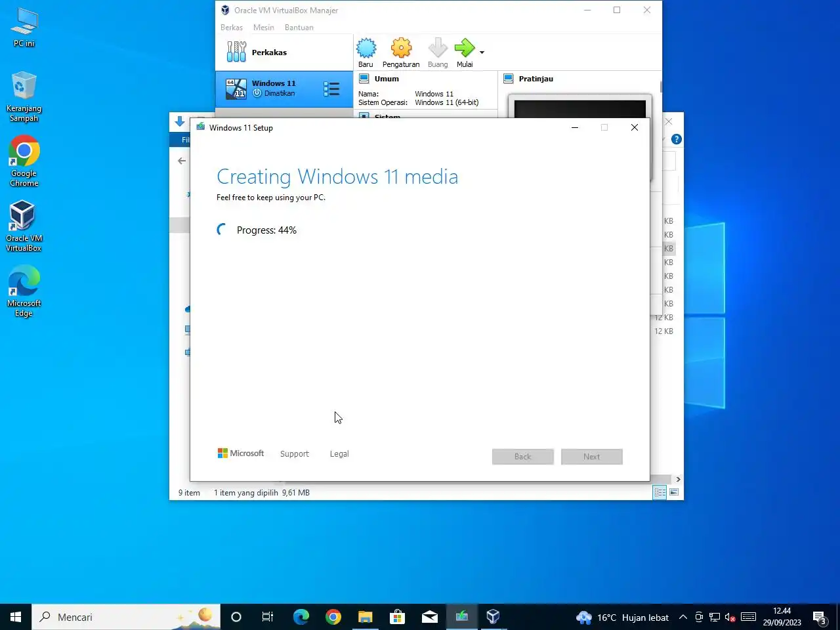
Task: Click the VM preview thumbnail under Pratinjau
Action: click(580, 108)
